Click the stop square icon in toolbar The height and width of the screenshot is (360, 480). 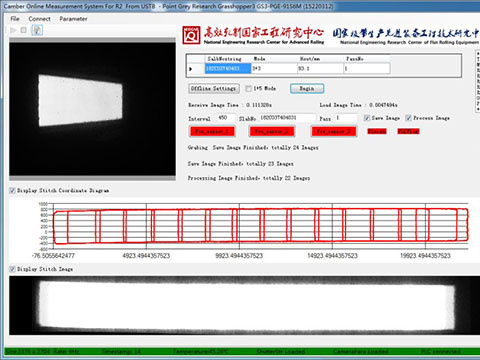pos(24,30)
